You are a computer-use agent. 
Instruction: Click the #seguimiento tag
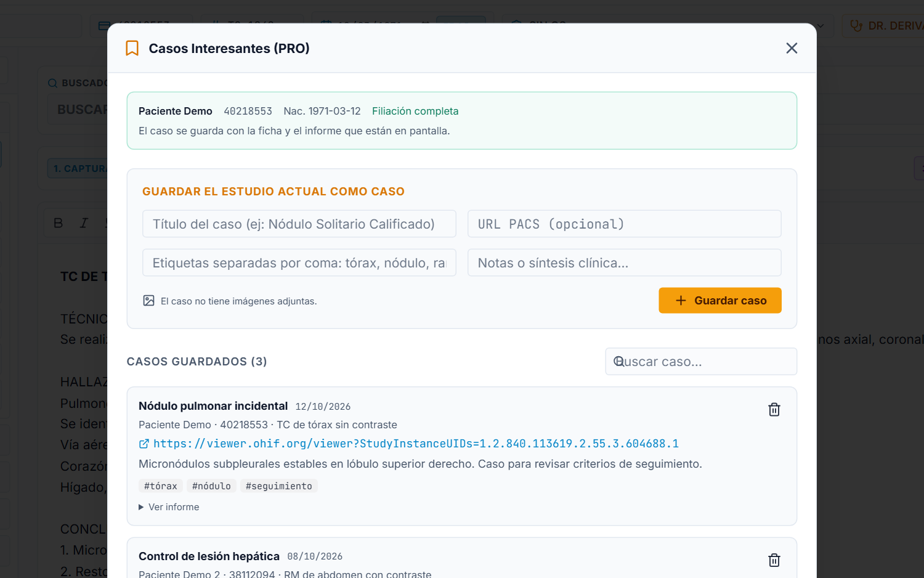click(x=279, y=486)
